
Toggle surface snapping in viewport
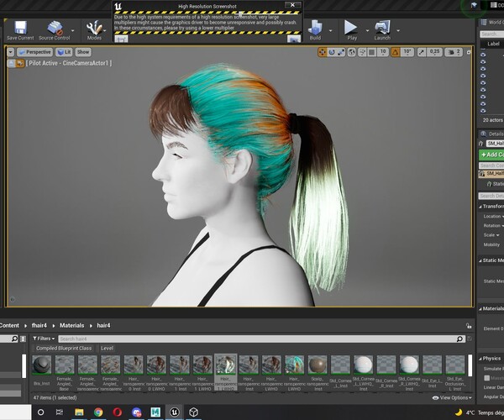click(362, 52)
